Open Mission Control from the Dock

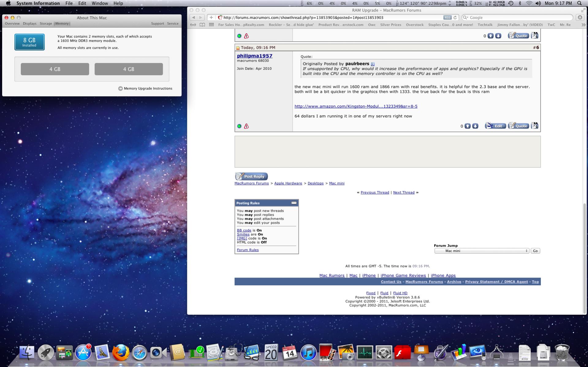[64, 353]
